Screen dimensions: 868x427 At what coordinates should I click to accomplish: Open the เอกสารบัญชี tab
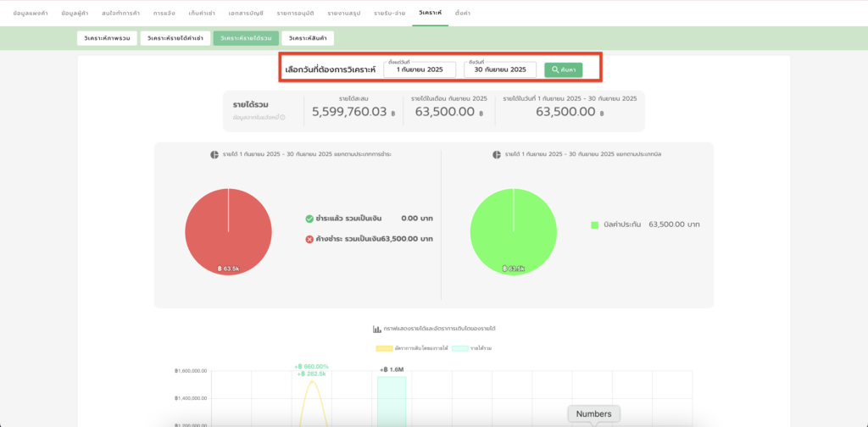[246, 12]
